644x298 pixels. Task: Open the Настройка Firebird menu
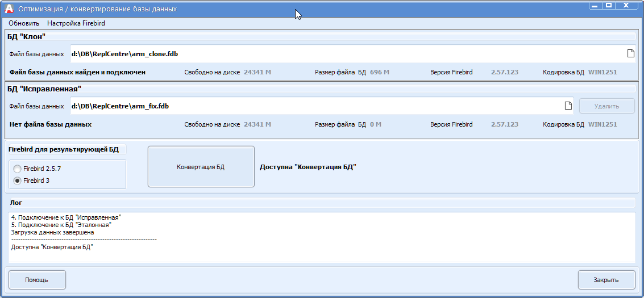(76, 23)
